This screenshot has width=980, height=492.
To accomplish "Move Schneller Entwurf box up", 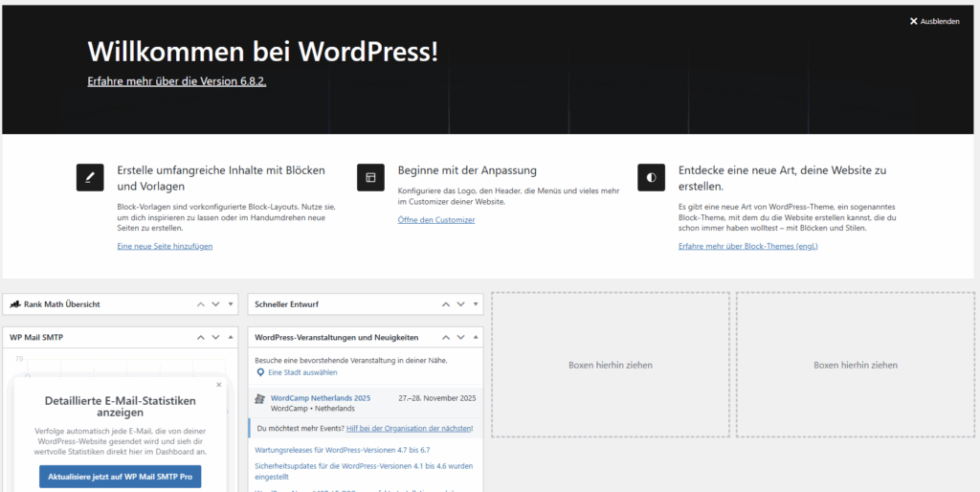I will point(446,304).
